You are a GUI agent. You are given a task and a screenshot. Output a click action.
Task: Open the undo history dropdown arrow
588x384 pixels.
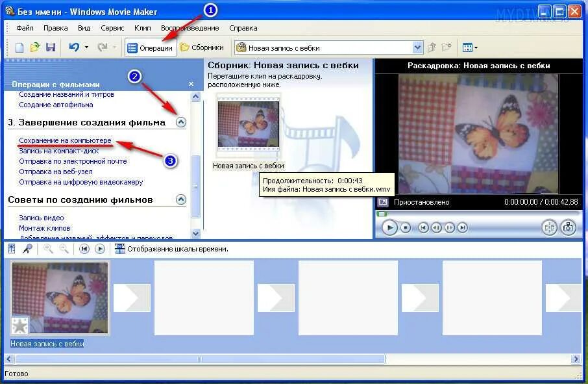tap(86, 47)
